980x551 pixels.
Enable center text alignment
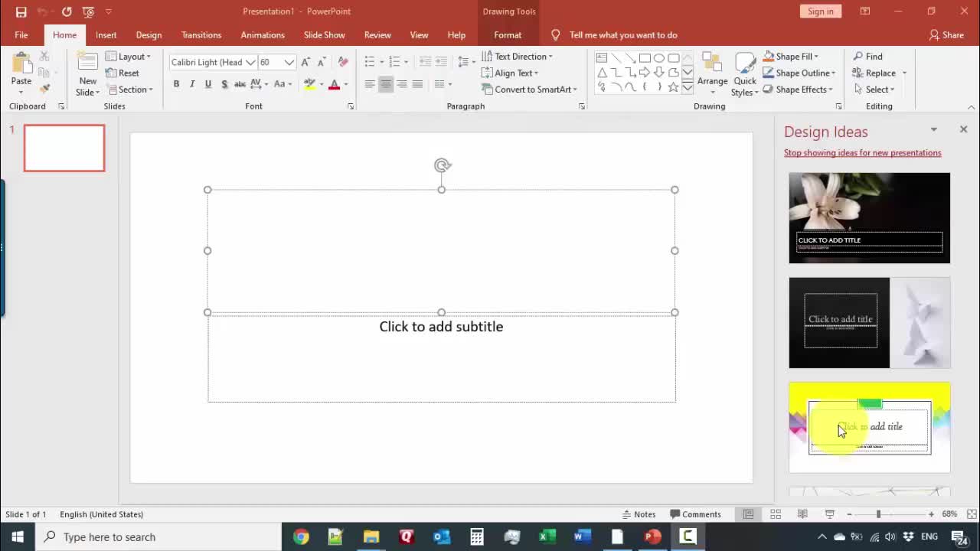[386, 84]
